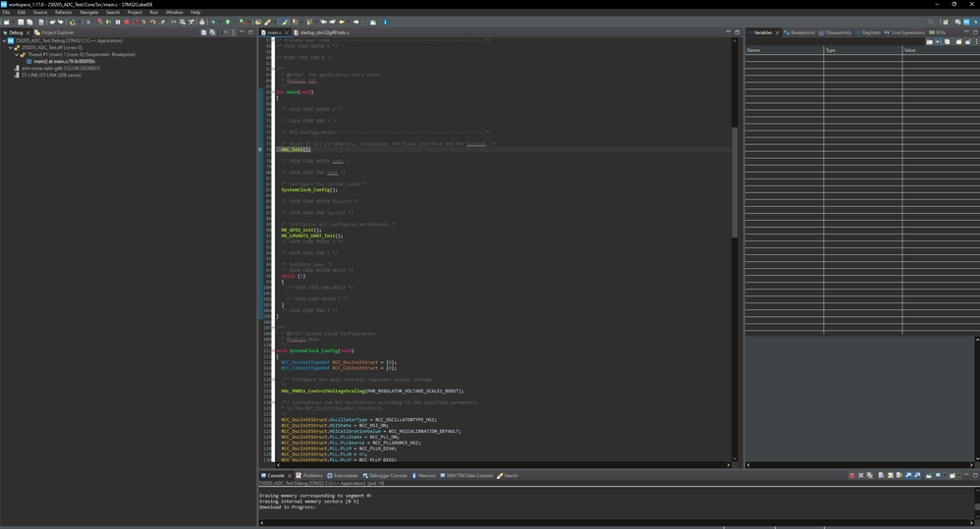Click the red Terminate debug session icon
The width and height of the screenshot is (980, 529).
(x=126, y=22)
